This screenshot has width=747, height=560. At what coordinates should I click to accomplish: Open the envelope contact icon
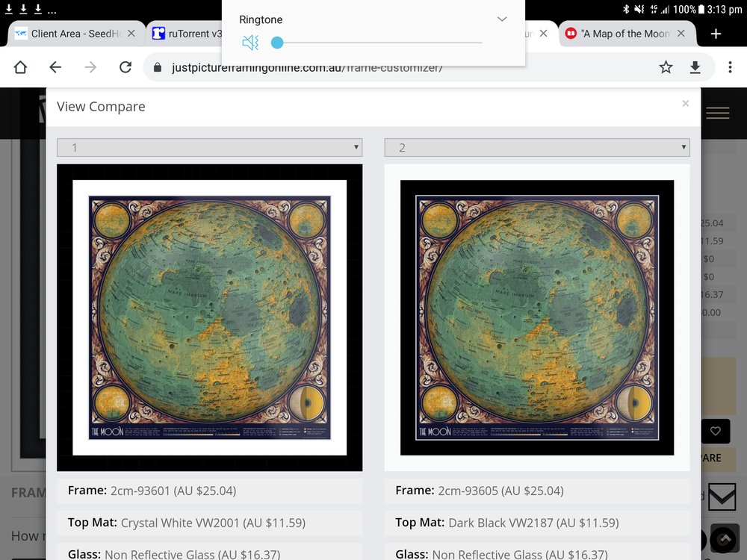(x=722, y=497)
